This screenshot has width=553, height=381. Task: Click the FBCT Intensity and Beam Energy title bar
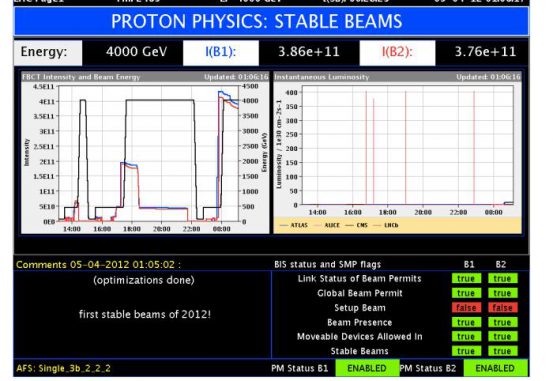pyautogui.click(x=145, y=77)
